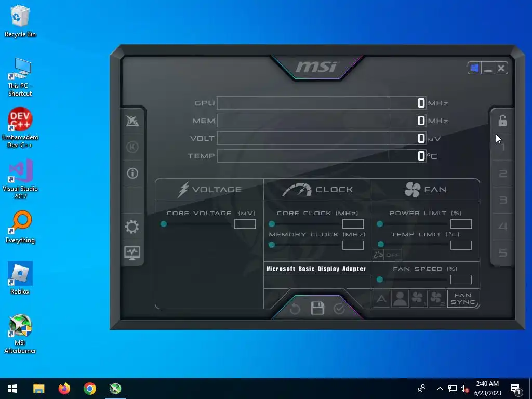Click the Clock section header

click(317, 190)
